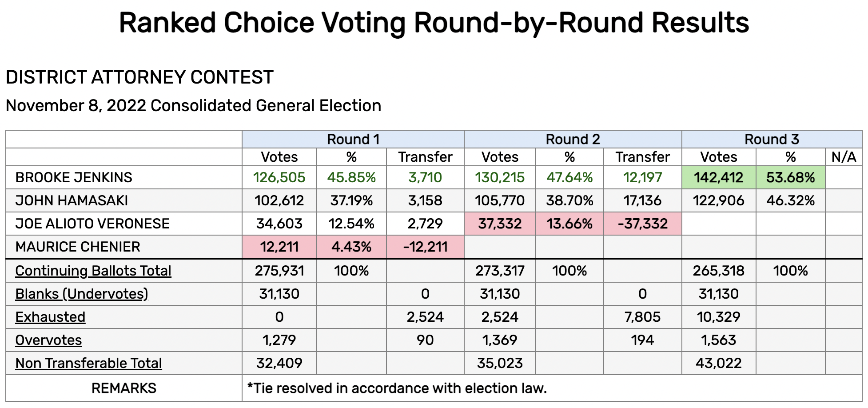Select the green 142,412 final votes cell

coord(719,177)
